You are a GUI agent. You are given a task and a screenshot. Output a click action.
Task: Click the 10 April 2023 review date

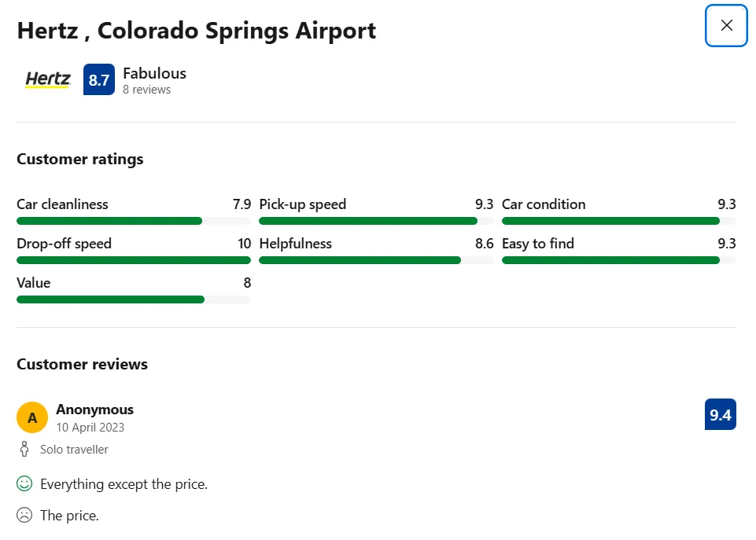pos(90,428)
